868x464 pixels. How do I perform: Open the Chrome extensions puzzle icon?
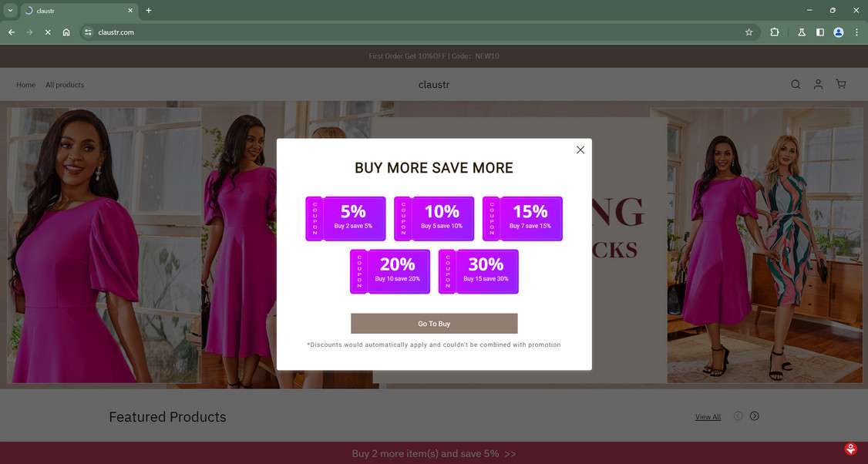click(775, 32)
